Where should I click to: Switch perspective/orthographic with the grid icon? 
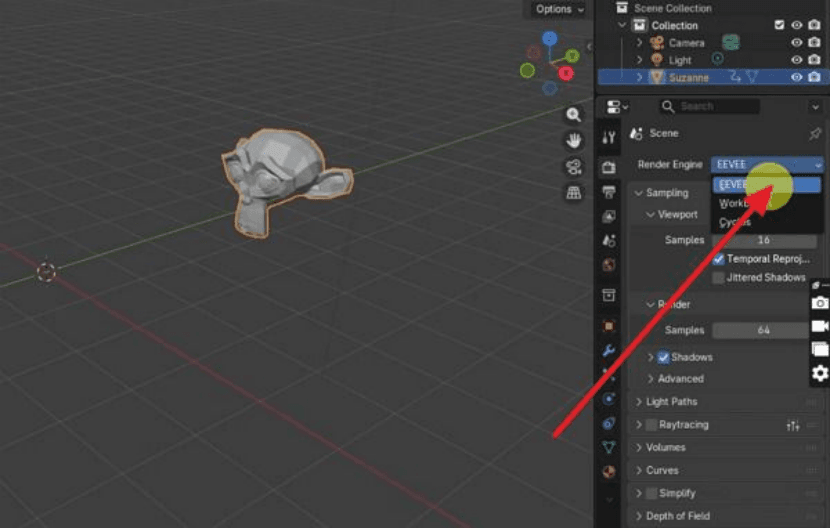(x=573, y=192)
